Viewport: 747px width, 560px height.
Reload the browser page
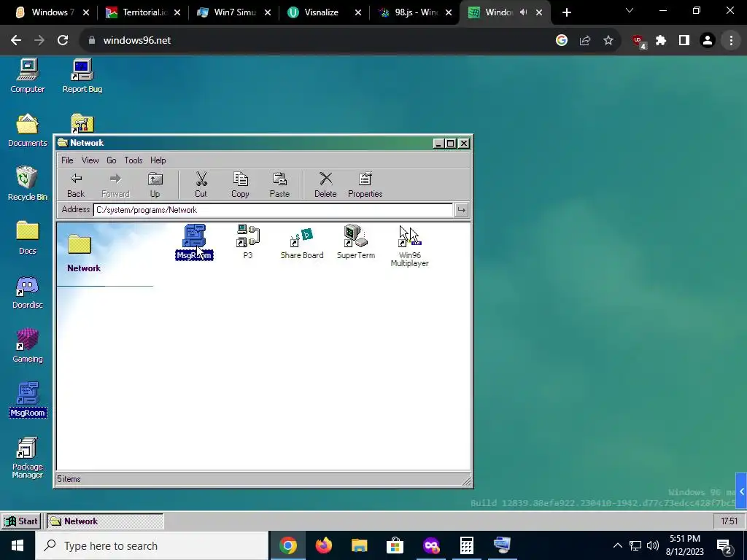(x=63, y=41)
